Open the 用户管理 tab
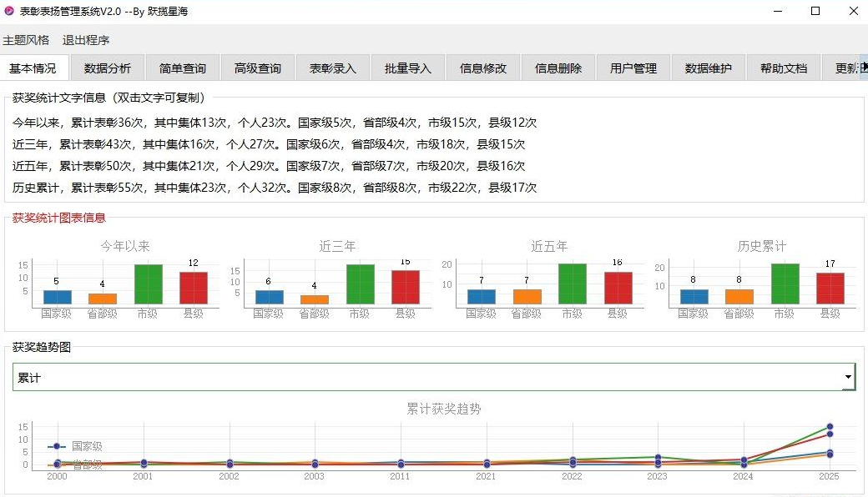 click(633, 68)
